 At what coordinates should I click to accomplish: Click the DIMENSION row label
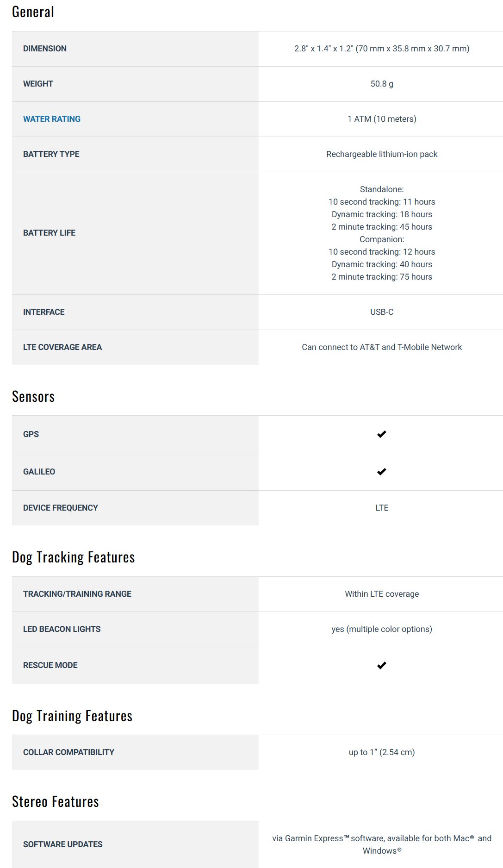click(45, 49)
